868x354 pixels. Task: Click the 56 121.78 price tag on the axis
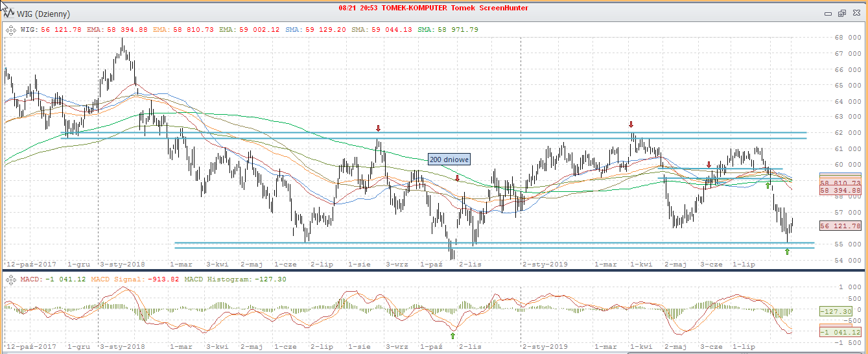(840, 226)
